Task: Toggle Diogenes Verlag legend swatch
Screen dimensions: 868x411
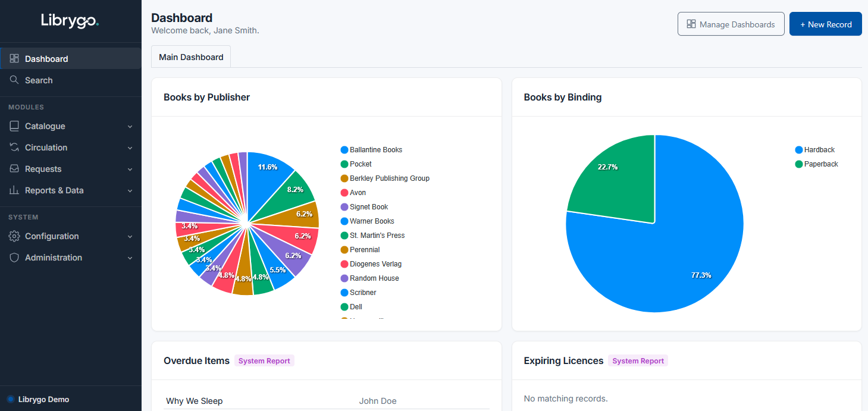Action: pos(344,264)
